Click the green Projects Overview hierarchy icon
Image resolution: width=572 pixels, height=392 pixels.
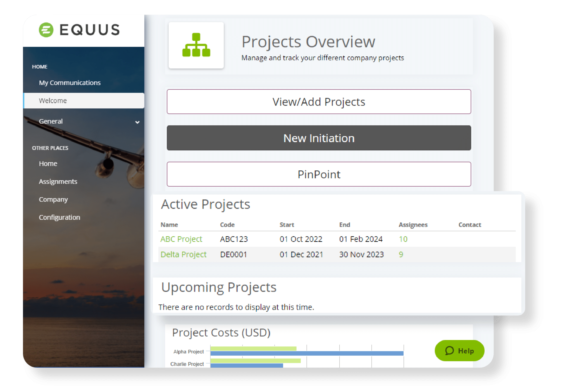(x=196, y=45)
